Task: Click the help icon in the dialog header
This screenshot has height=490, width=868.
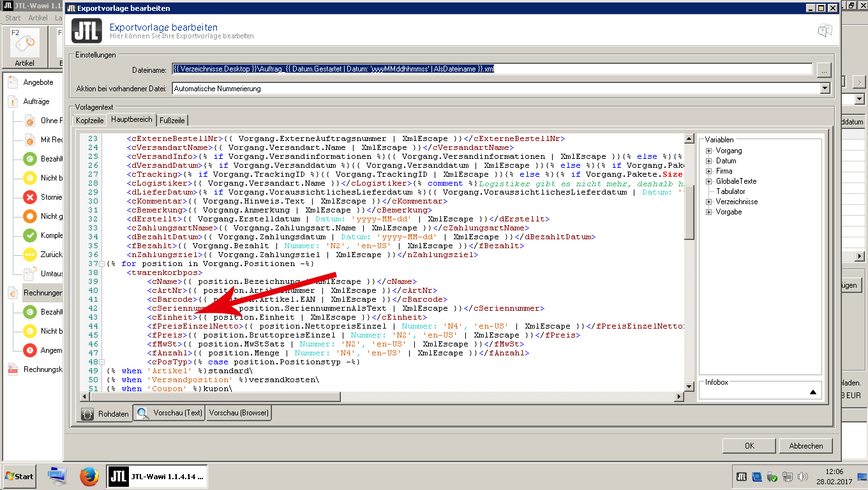Action: (825, 31)
